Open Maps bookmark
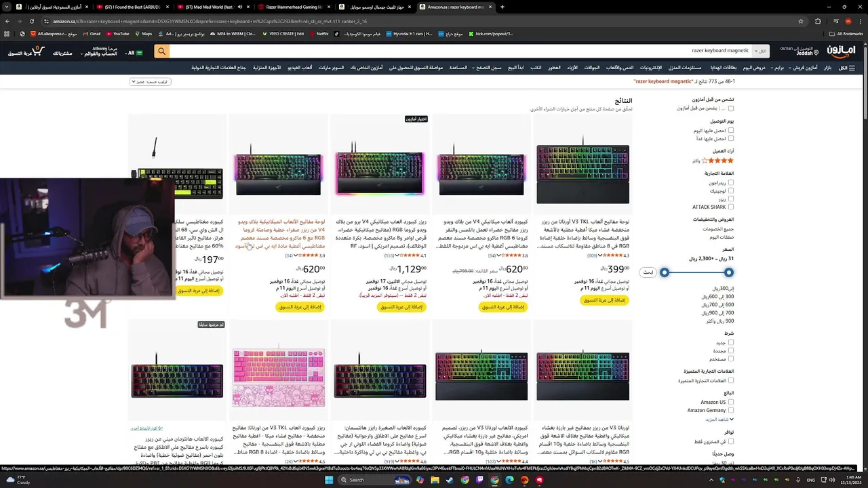The image size is (868, 488). click(x=143, y=33)
